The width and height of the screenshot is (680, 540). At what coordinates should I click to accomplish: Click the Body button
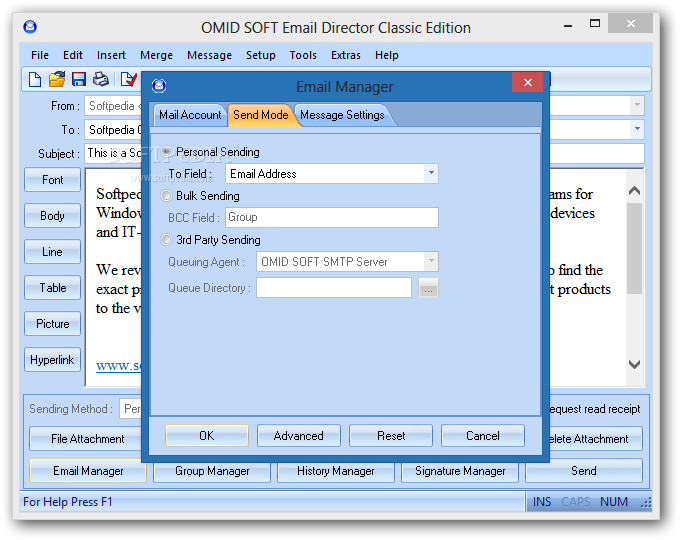[x=52, y=216]
